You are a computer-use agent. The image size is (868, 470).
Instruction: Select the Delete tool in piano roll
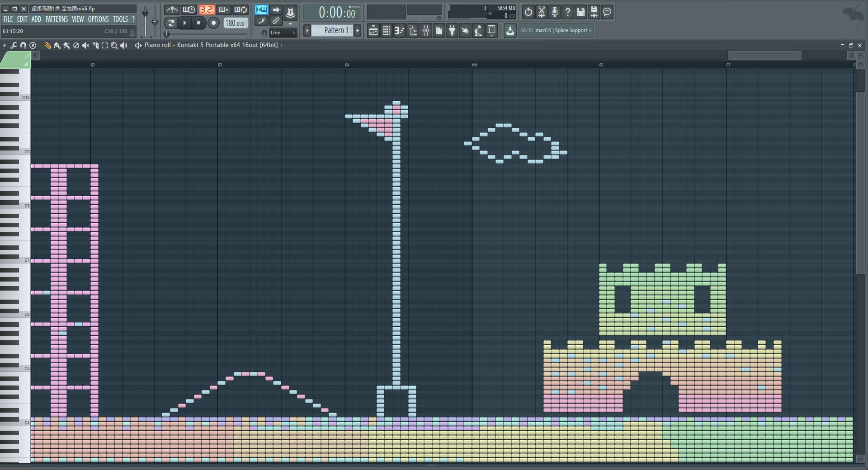click(x=76, y=45)
